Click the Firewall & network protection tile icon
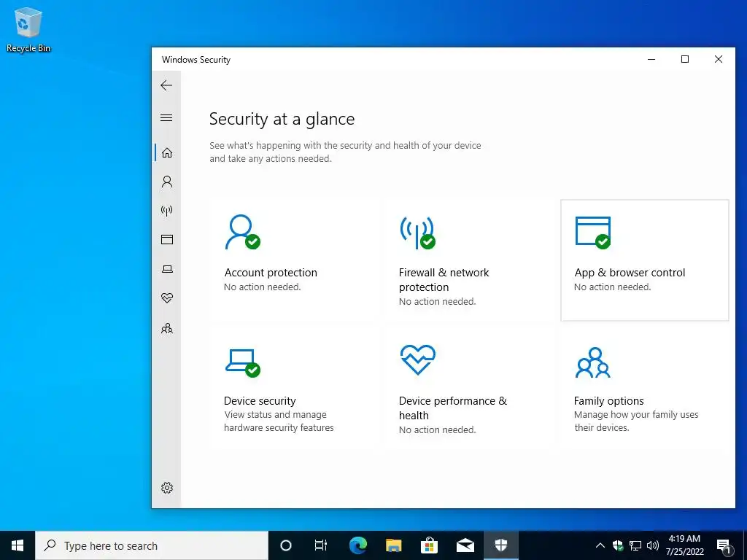 (x=418, y=233)
